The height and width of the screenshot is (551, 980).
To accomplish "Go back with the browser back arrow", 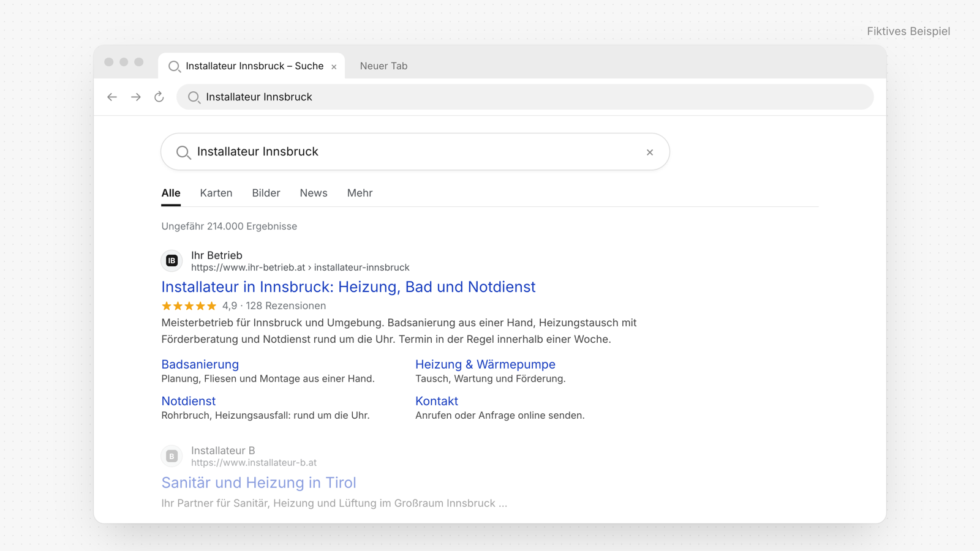I will (x=112, y=97).
